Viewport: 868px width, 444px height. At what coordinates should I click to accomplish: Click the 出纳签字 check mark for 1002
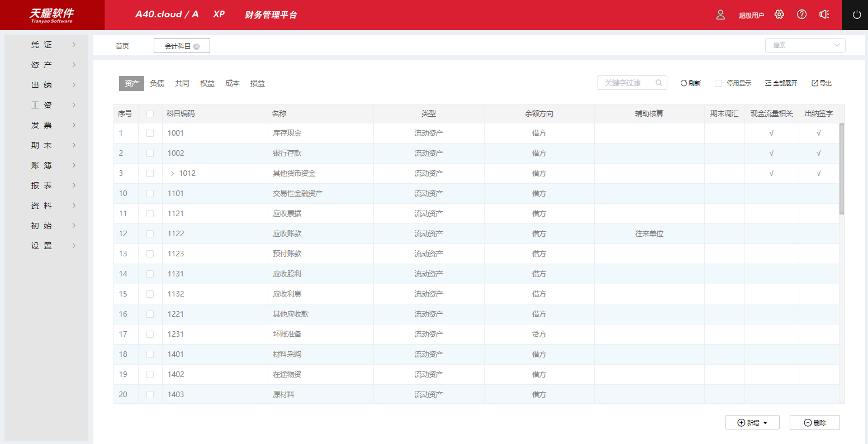tap(818, 154)
